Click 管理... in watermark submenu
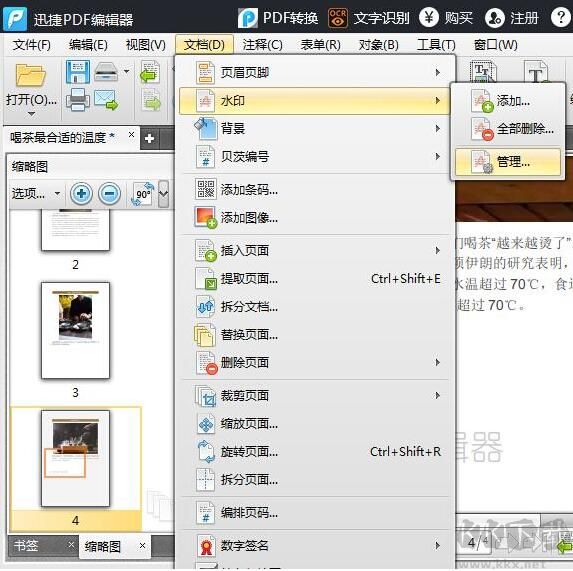 pyautogui.click(x=508, y=161)
